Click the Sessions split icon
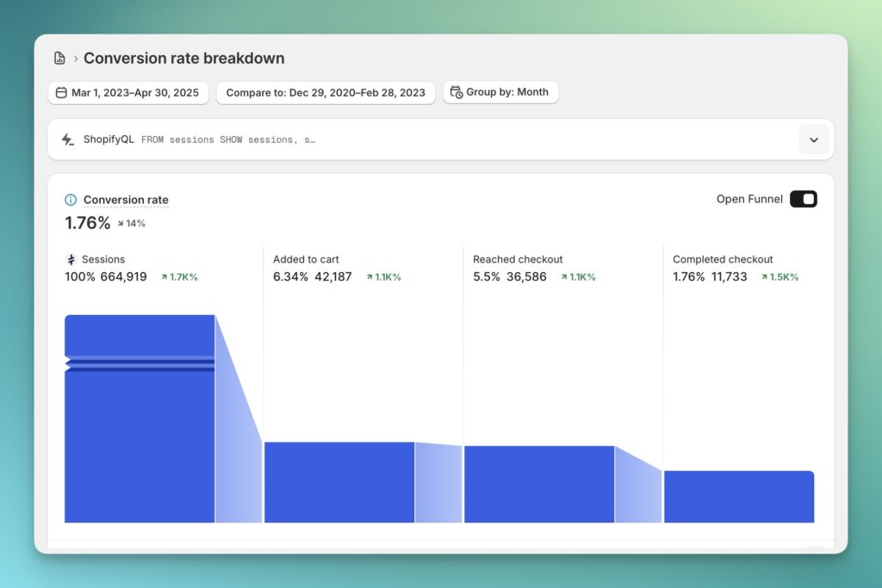This screenshot has width=882, height=588. click(71, 259)
